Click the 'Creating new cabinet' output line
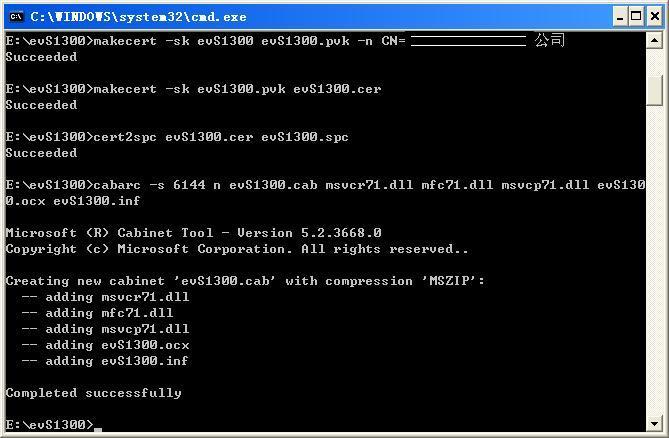 click(x=245, y=281)
